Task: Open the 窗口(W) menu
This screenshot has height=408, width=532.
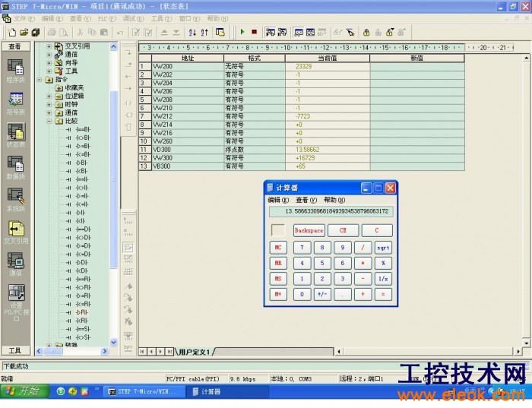Action: click(190, 18)
